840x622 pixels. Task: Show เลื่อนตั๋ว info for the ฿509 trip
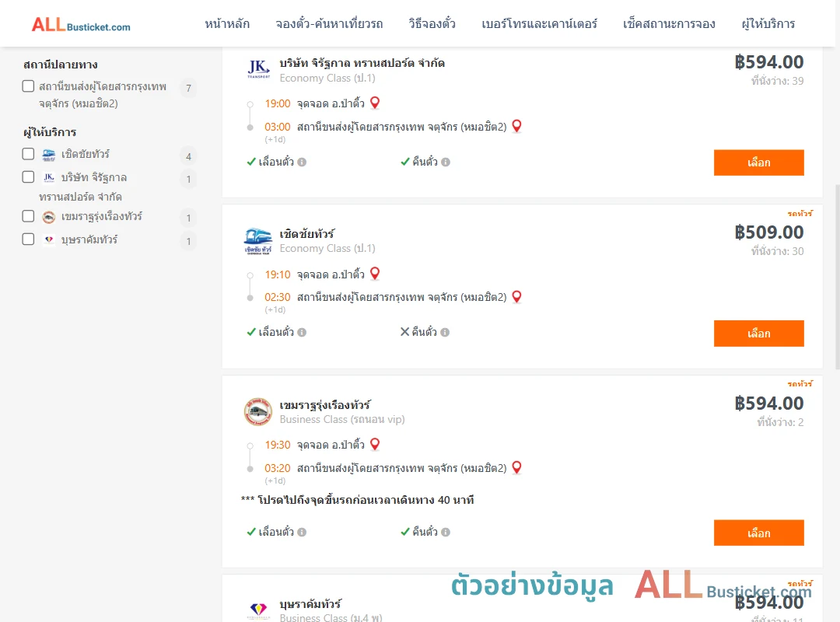point(302,333)
